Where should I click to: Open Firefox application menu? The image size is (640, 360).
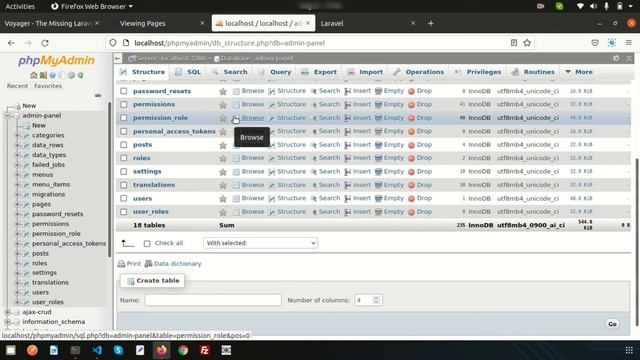(629, 43)
